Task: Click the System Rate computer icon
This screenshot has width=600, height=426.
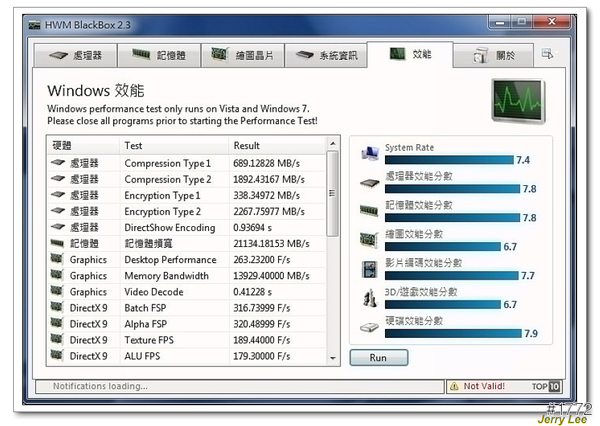Action: coord(369,154)
